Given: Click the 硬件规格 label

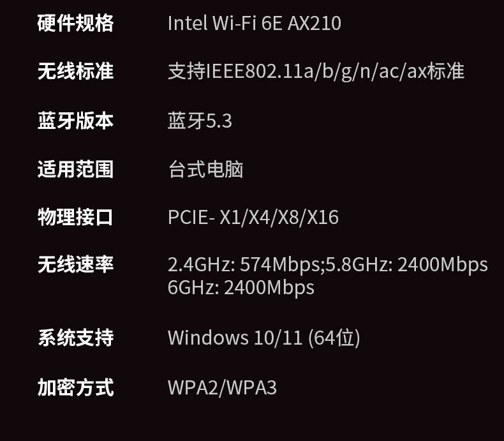Looking at the screenshot, I should (x=75, y=23).
